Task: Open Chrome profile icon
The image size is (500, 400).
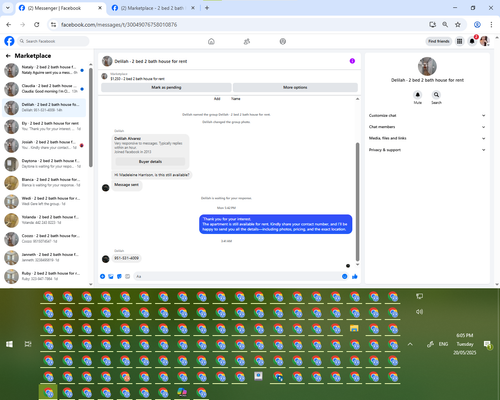Action: (477, 25)
